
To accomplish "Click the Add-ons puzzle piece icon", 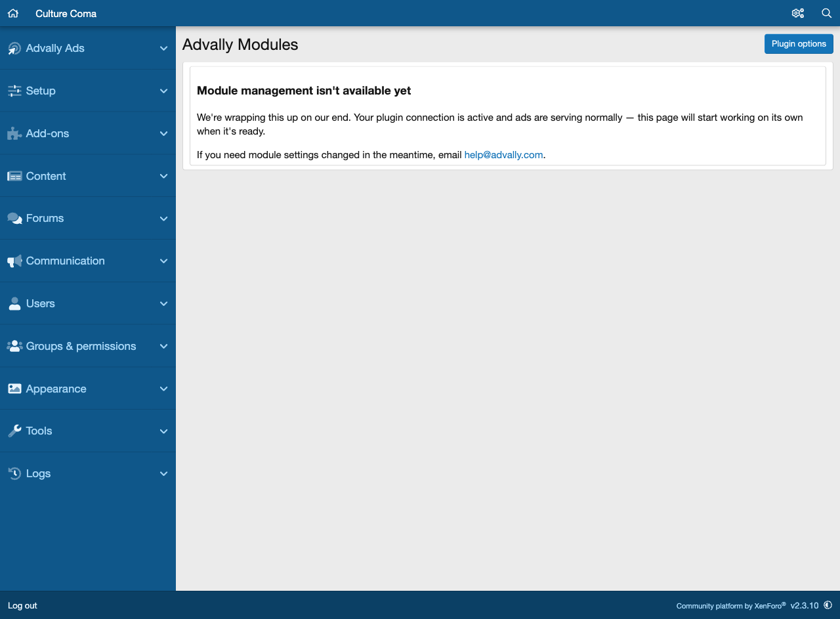I will (x=14, y=133).
